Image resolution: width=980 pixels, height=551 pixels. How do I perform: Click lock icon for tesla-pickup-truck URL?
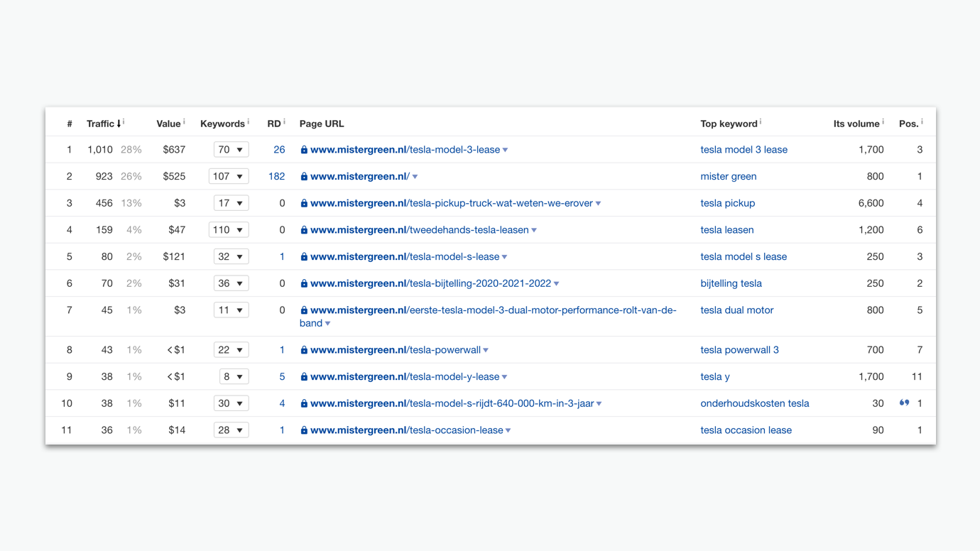[304, 203]
